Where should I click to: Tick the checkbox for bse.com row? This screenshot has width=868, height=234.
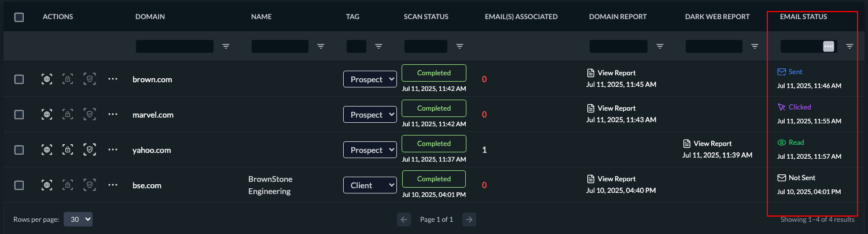click(x=19, y=185)
